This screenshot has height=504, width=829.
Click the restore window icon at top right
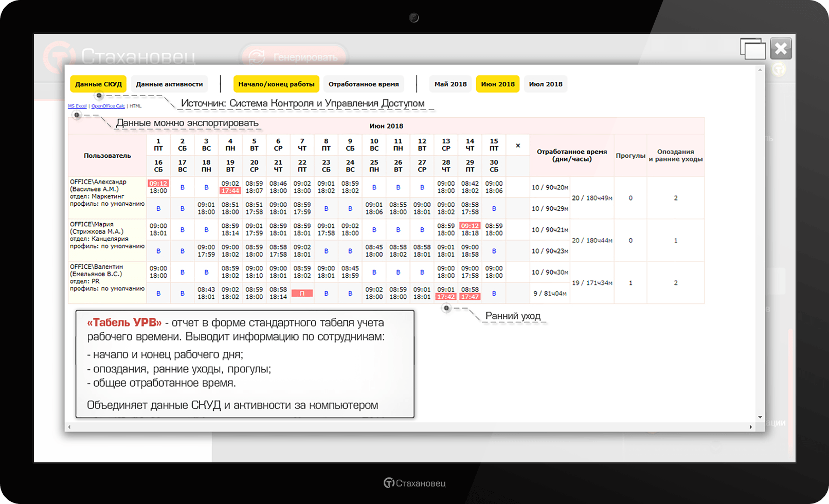[752, 49]
